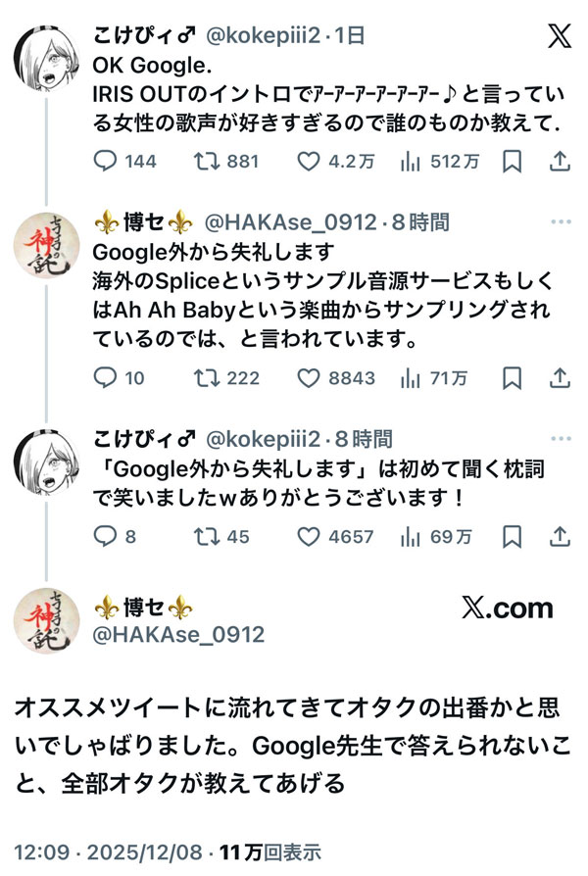The width and height of the screenshot is (588, 876).
Task: Like the OK Google tweet
Action: pos(310,162)
